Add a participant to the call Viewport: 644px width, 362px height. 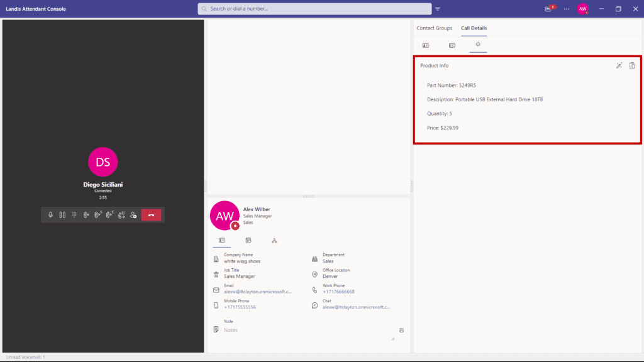click(x=133, y=215)
